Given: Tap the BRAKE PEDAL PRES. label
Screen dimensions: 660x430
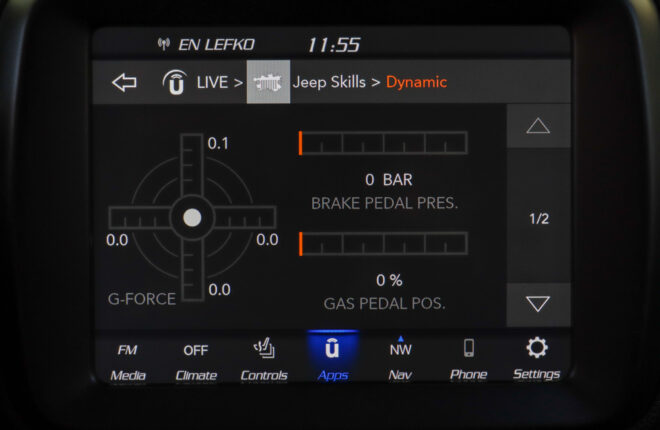Looking at the screenshot, I should click(384, 203).
